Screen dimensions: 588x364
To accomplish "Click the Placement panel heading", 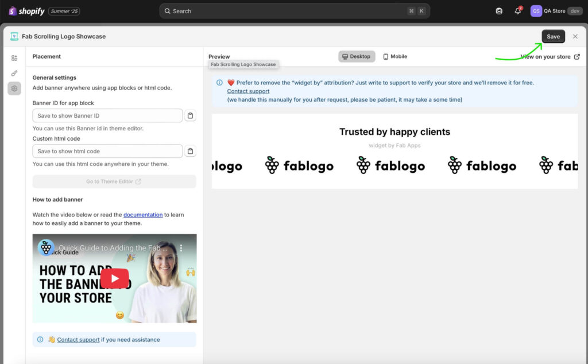I will coord(47,56).
